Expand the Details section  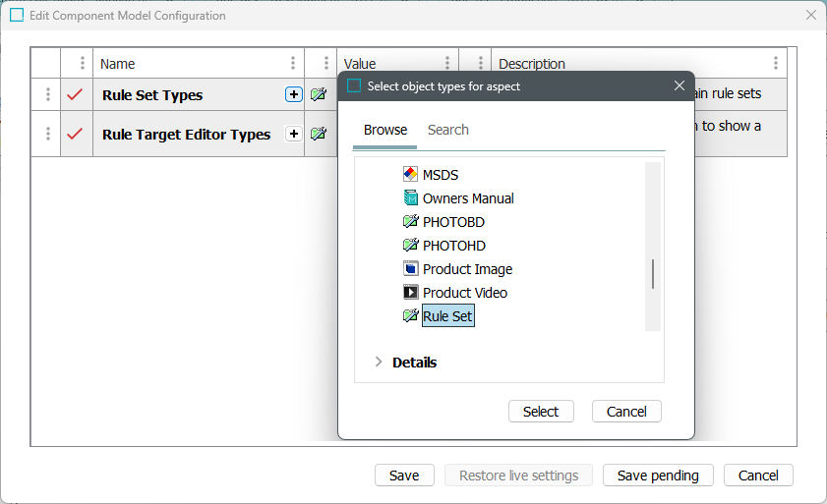[379, 362]
